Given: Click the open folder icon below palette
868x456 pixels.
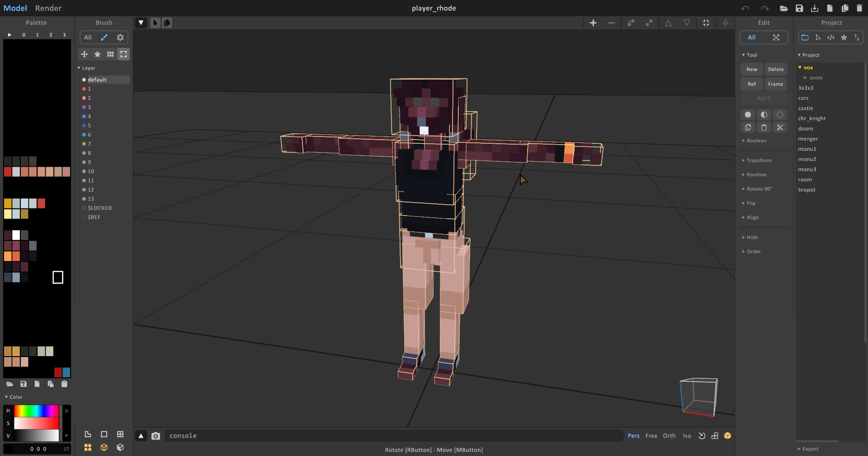Looking at the screenshot, I should tap(9, 384).
